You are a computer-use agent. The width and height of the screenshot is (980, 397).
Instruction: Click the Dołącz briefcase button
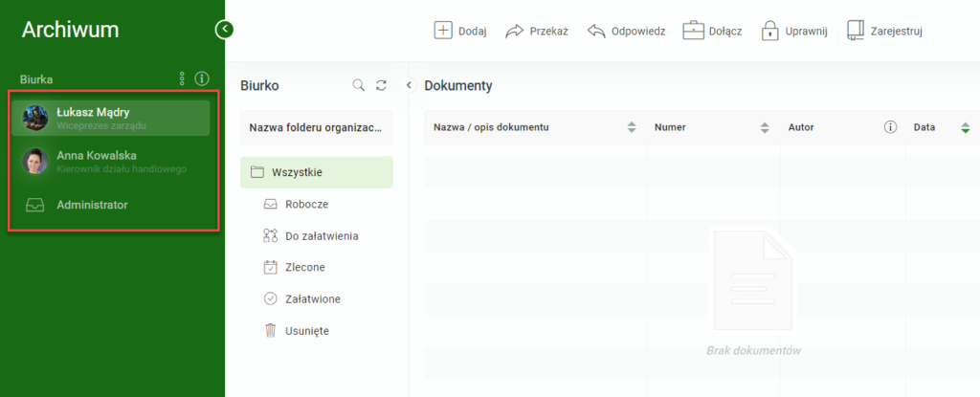click(712, 31)
